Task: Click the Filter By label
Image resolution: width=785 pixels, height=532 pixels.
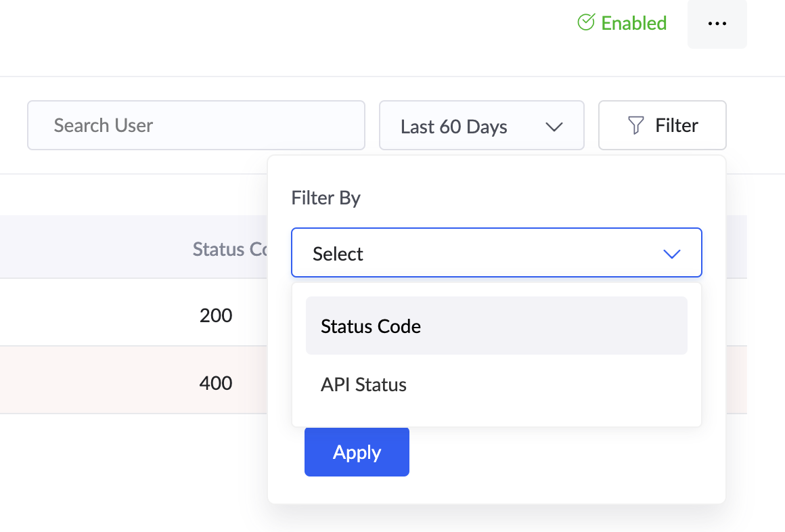Action: pyautogui.click(x=326, y=198)
